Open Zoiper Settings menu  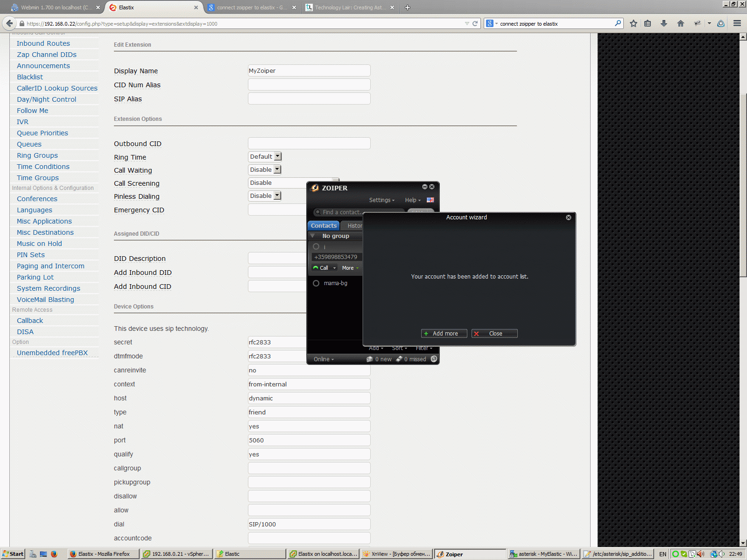pos(381,200)
